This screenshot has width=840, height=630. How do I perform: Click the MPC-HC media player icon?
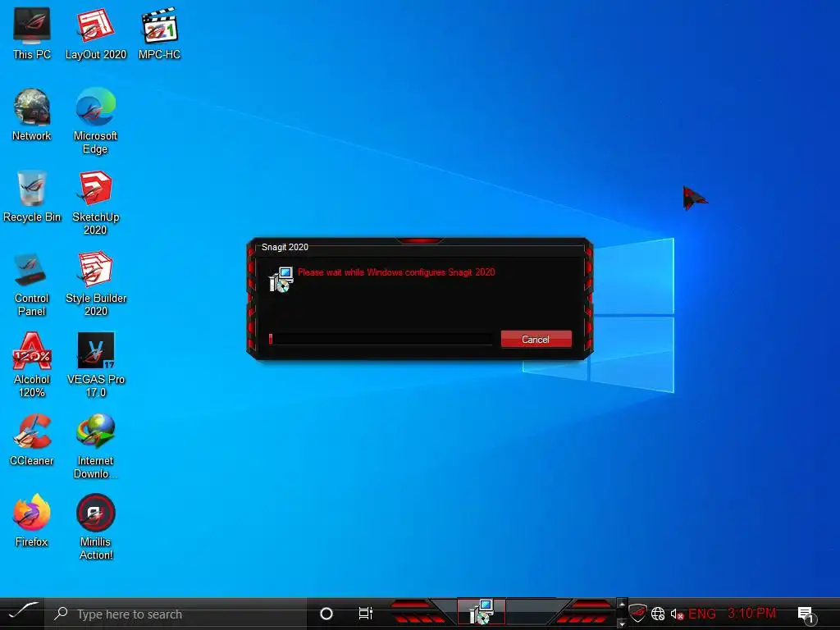pyautogui.click(x=159, y=33)
